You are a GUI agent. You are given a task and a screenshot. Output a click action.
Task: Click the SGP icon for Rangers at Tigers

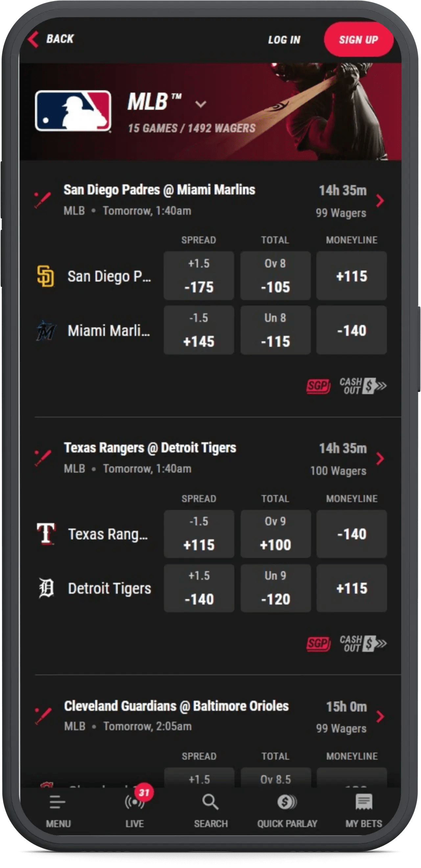coord(318,644)
